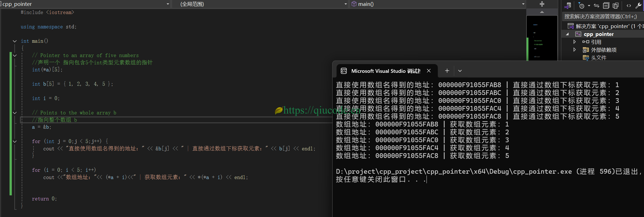This screenshot has height=217, width=644.
Task: Click the solution icon beside 解决方案
Action: tap(571, 26)
